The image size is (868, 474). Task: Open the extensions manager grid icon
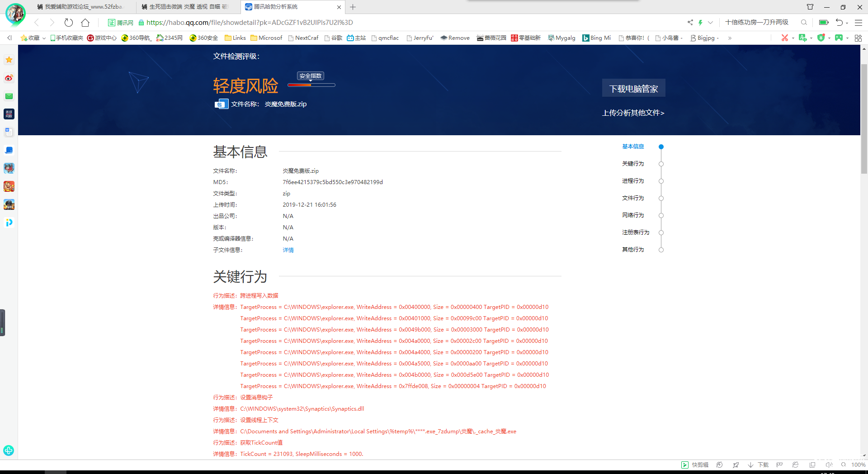pyautogui.click(x=858, y=38)
